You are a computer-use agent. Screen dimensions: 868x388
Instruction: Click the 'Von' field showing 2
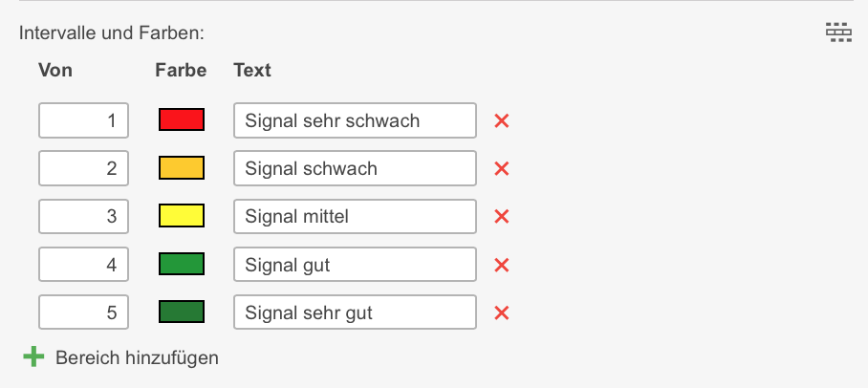(x=84, y=168)
